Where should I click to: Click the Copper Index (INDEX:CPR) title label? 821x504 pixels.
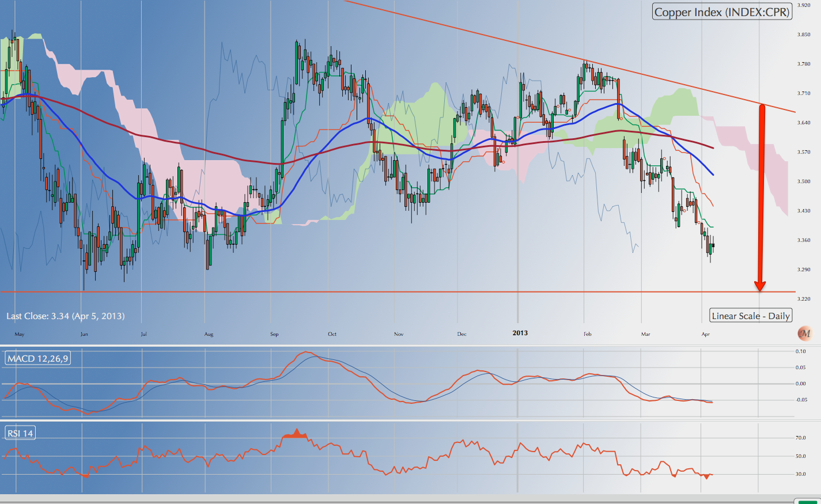coord(722,12)
